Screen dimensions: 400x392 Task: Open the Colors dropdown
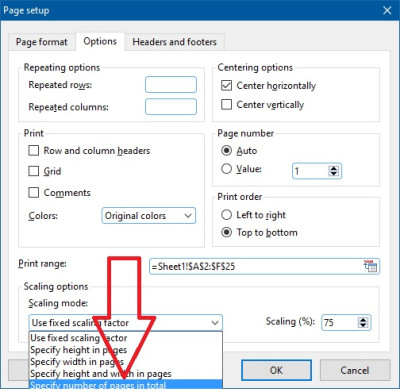coord(149,216)
